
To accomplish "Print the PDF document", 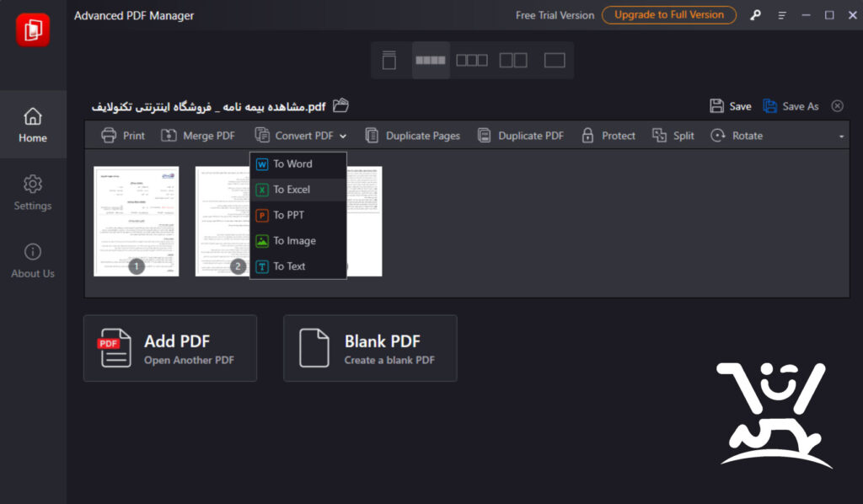I will [x=123, y=136].
